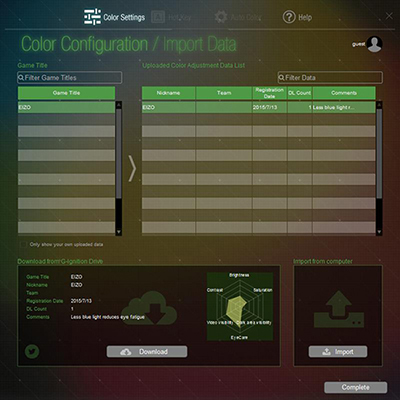Select EIZO in Game Title list
The image size is (400, 400).
[66, 107]
